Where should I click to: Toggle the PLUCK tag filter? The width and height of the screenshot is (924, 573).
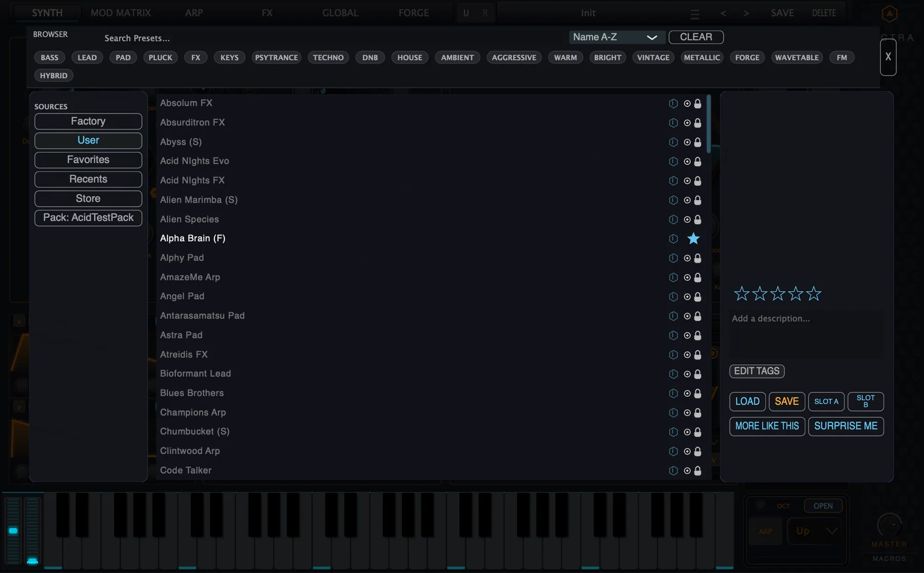[x=161, y=57]
